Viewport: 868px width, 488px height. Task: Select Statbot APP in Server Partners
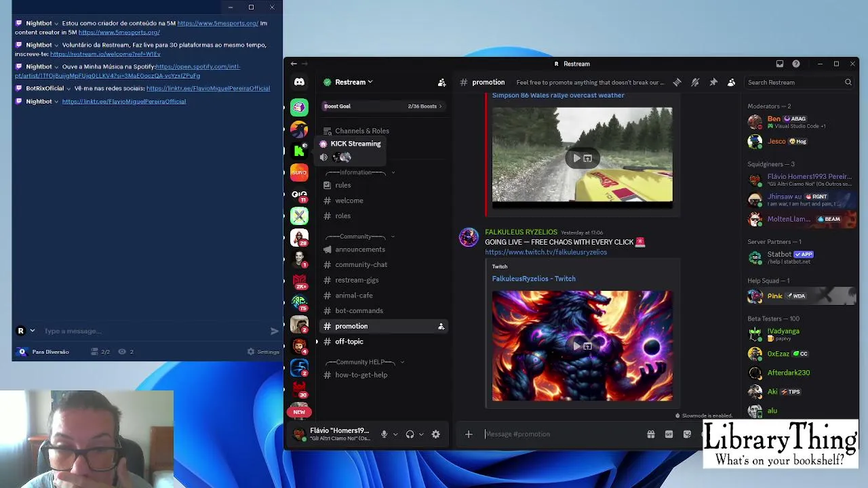(800, 258)
